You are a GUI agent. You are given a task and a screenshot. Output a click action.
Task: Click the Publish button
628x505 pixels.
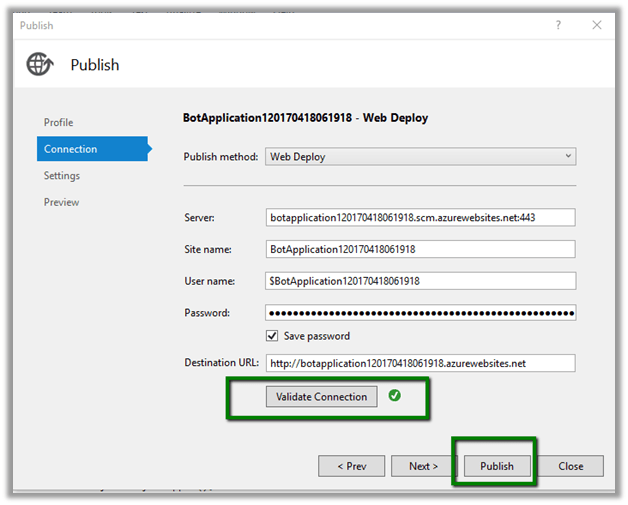coord(496,466)
